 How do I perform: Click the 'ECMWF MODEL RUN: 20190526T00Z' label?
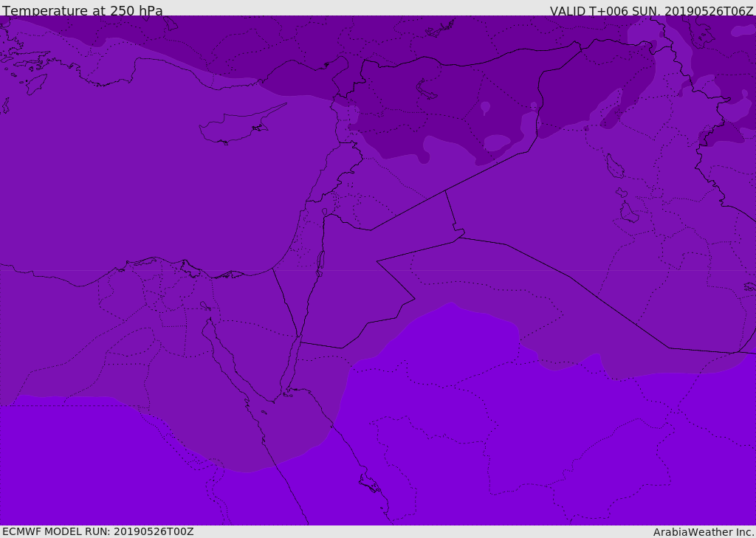click(98, 531)
